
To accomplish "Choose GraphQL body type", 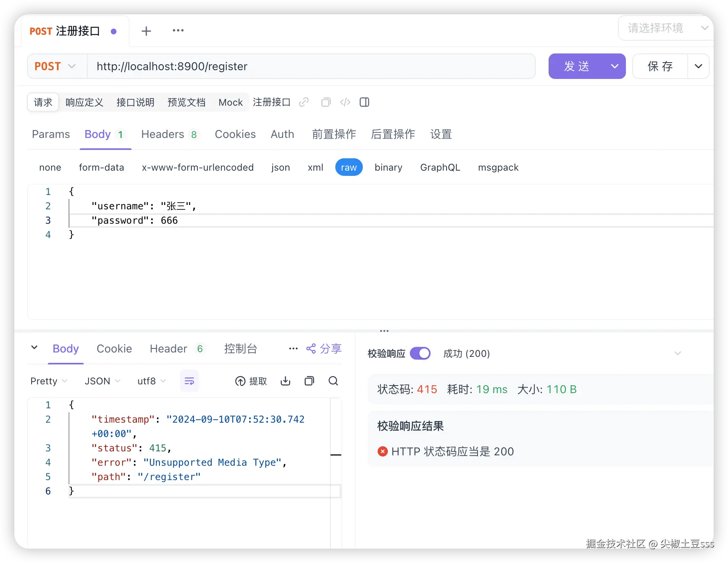I will (440, 167).
